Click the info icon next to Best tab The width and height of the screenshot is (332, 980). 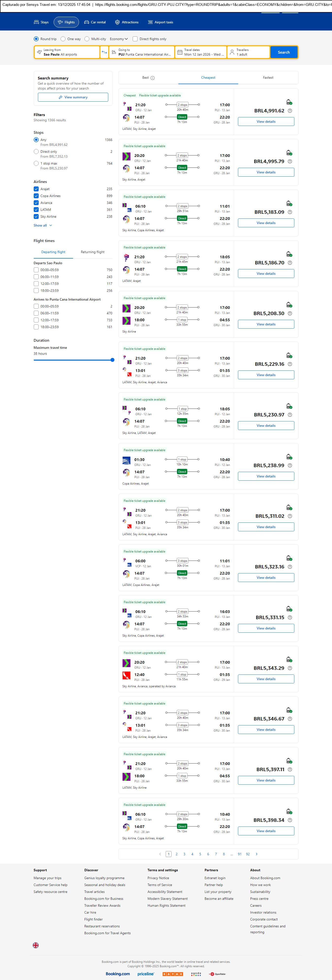pyautogui.click(x=153, y=78)
